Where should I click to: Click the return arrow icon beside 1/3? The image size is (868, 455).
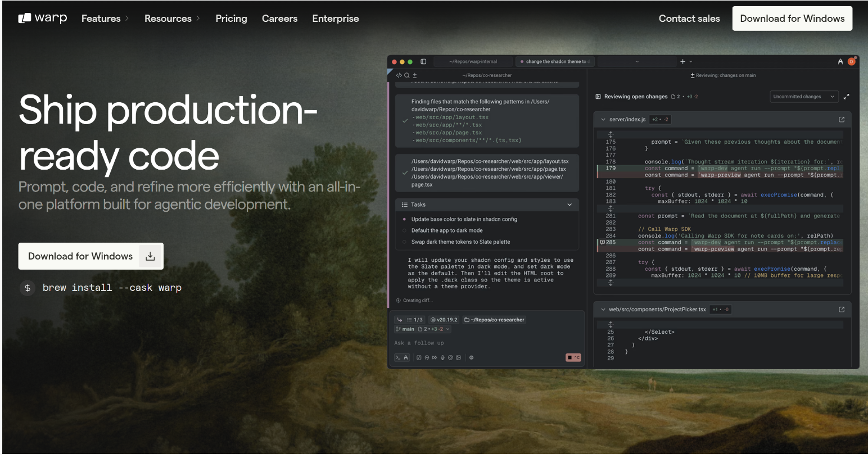[400, 320]
